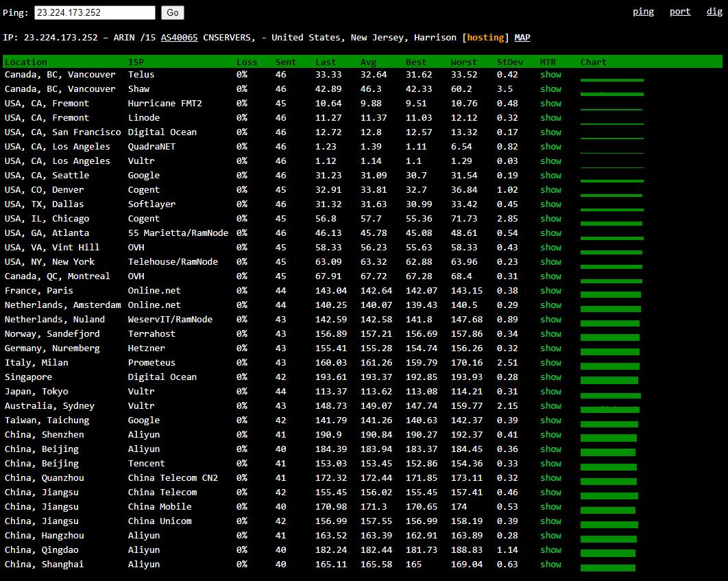
Task: Click the Singapore latency chart bar
Action: tap(609, 381)
